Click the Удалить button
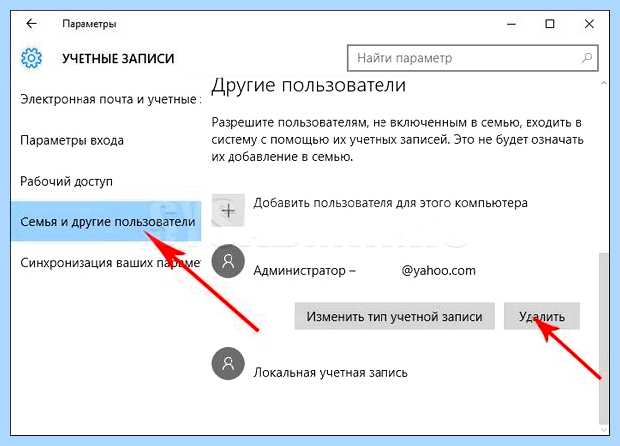Image resolution: width=620 pixels, height=446 pixels. [x=541, y=316]
